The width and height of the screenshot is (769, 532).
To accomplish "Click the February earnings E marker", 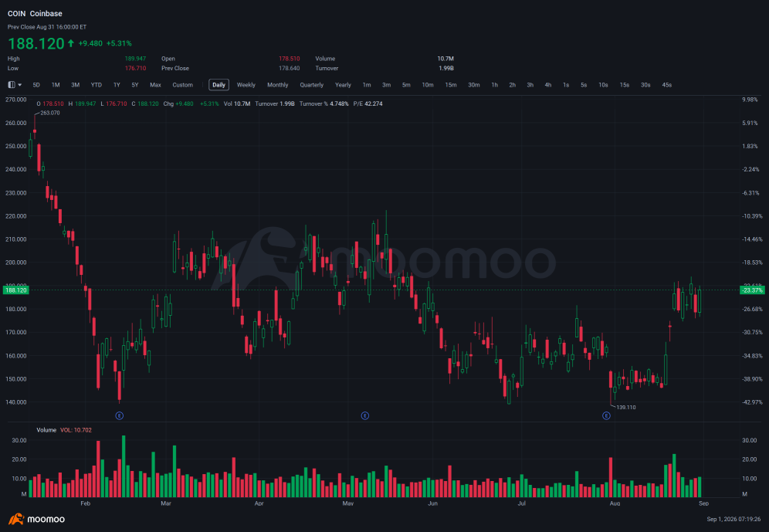I will (x=119, y=415).
